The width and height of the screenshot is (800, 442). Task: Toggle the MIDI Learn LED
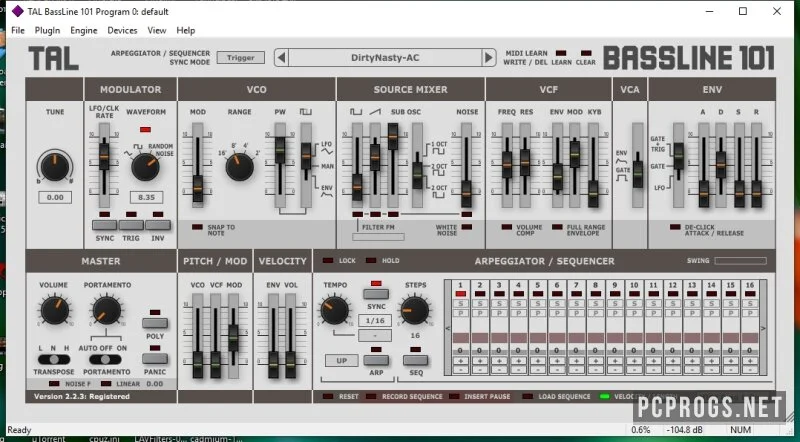point(561,53)
